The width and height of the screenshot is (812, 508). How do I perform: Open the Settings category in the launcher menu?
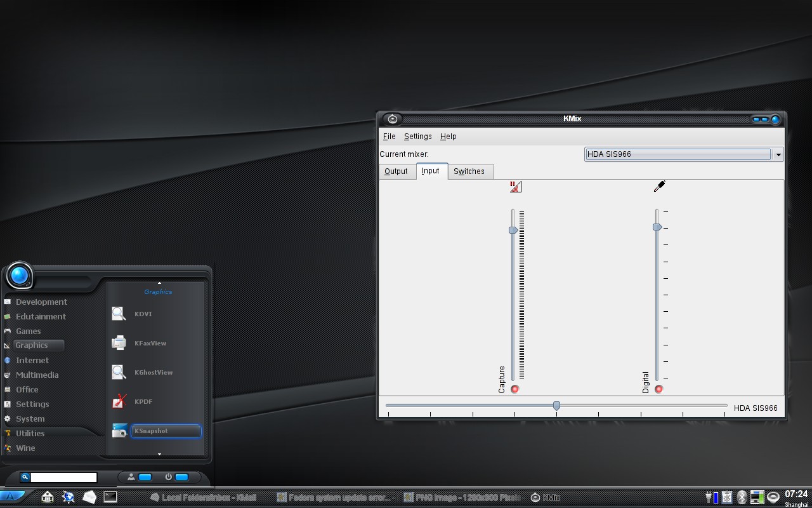tap(32, 404)
